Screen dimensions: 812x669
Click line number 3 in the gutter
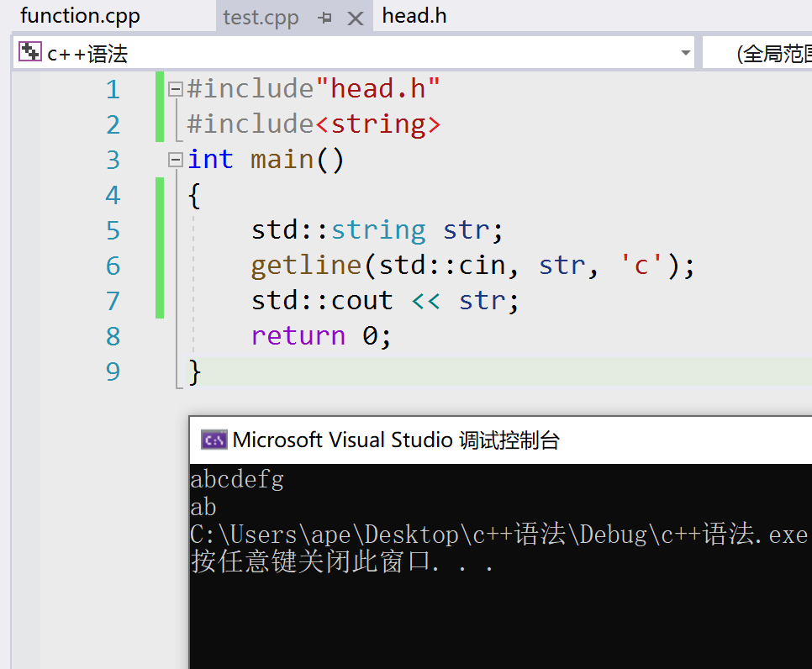click(x=113, y=160)
